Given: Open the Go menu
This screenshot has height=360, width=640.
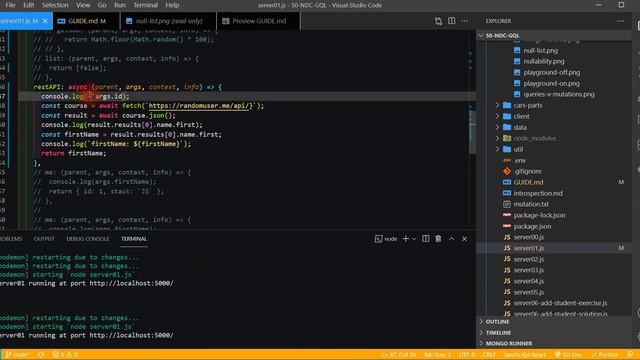Looking at the screenshot, I should click(102, 5).
